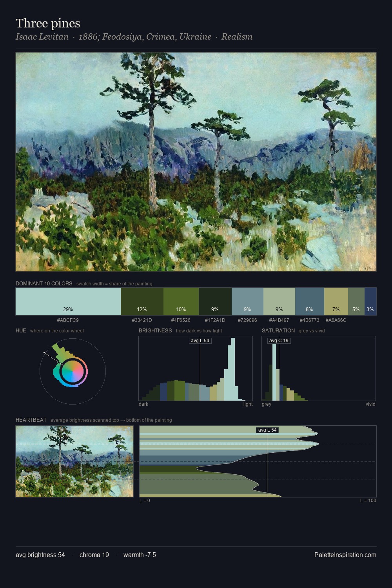Click the 'grey' saturation axis label
Image resolution: width=392 pixels, height=588 pixels.
click(267, 404)
